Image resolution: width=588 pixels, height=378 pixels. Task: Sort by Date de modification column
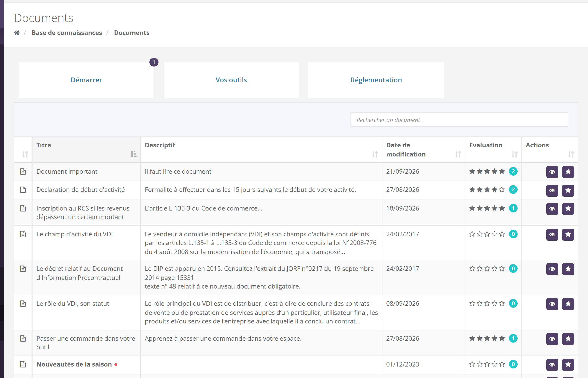click(423, 150)
